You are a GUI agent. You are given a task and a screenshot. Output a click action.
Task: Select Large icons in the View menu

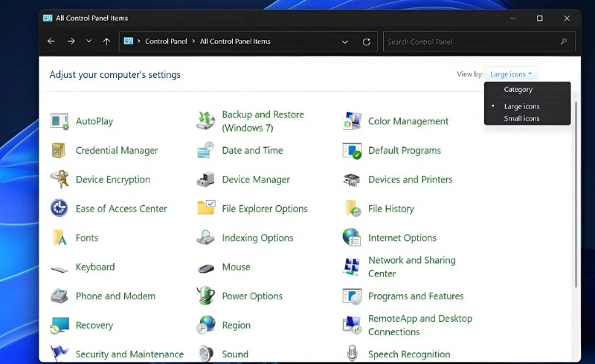click(x=522, y=106)
